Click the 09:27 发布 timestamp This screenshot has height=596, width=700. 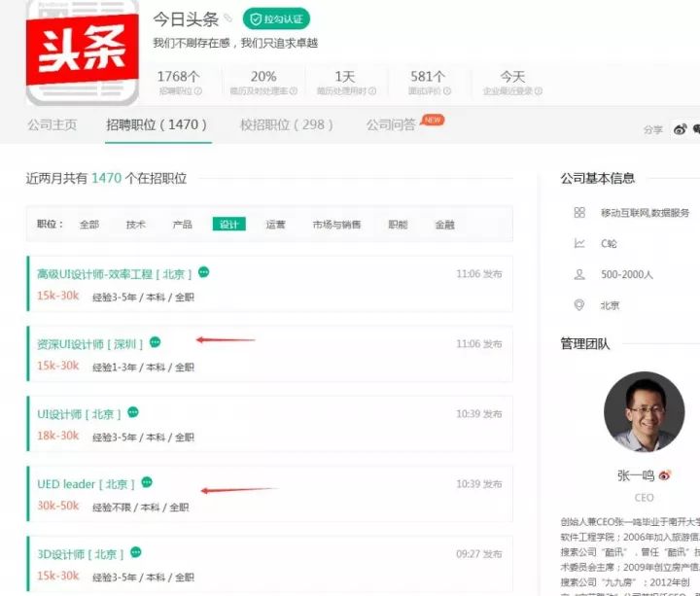pos(479,554)
